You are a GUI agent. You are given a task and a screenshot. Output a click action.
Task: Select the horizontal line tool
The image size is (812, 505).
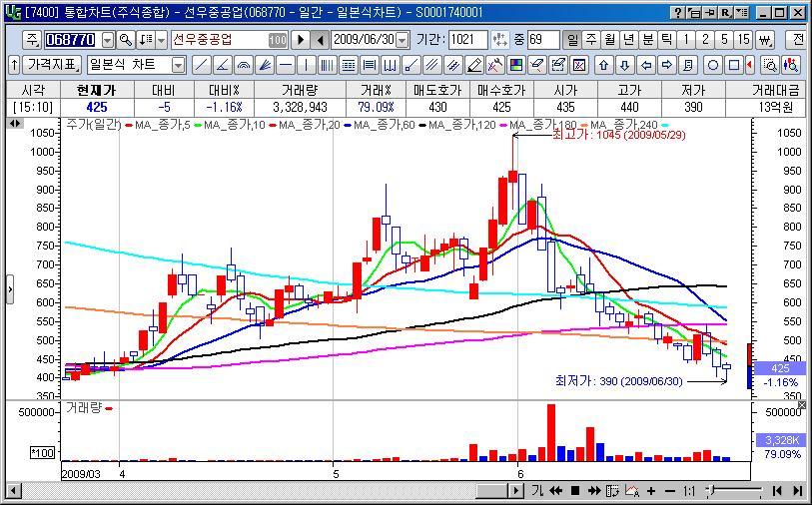tap(286, 65)
